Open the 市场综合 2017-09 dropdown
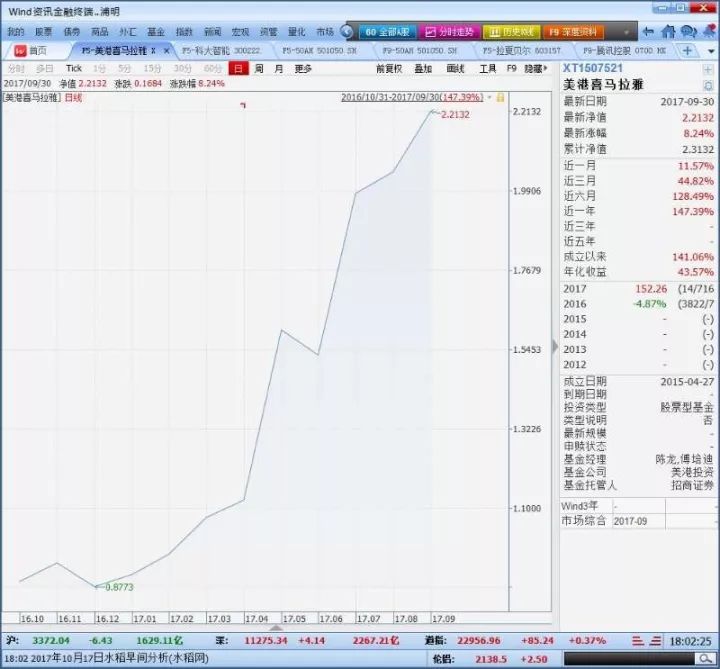The width and height of the screenshot is (720, 669). 660,521
